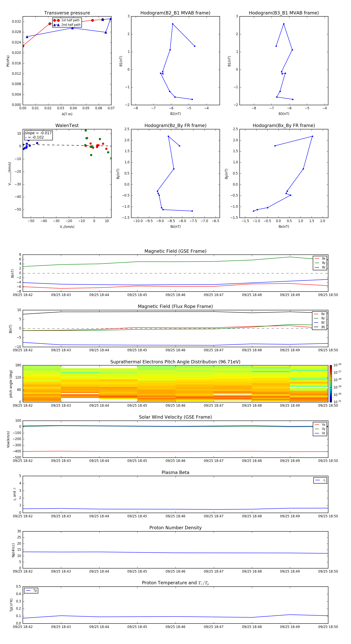Click the topmost data point in B2_B1 hodogram

pyautogui.click(x=173, y=24)
